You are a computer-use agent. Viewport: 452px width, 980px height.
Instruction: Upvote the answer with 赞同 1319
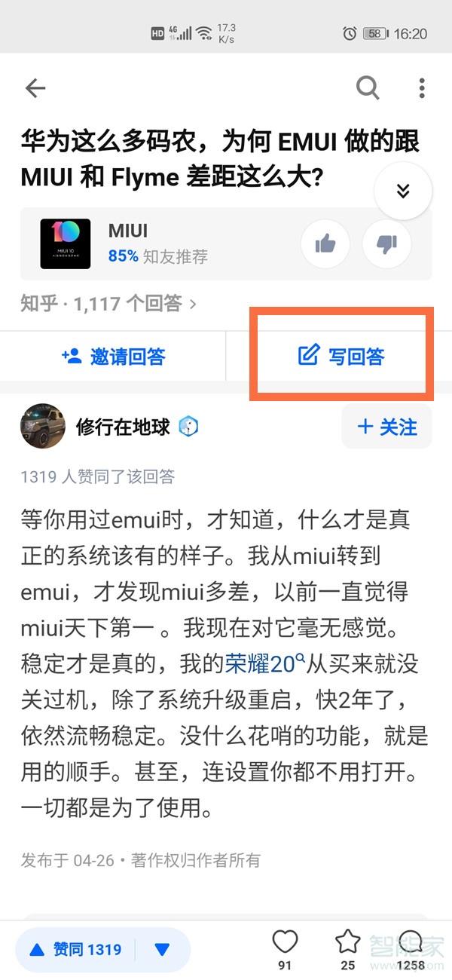[x=75, y=950]
